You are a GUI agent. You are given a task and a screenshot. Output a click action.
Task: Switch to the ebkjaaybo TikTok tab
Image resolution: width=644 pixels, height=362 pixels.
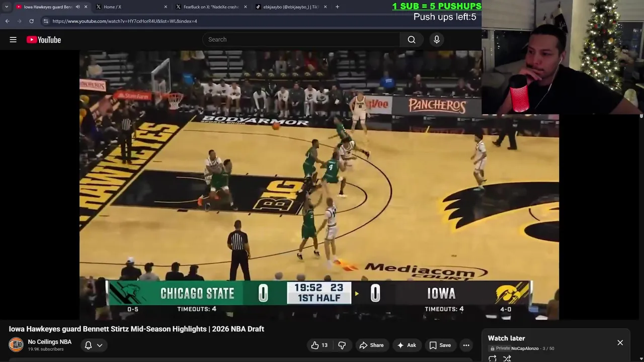point(291,7)
